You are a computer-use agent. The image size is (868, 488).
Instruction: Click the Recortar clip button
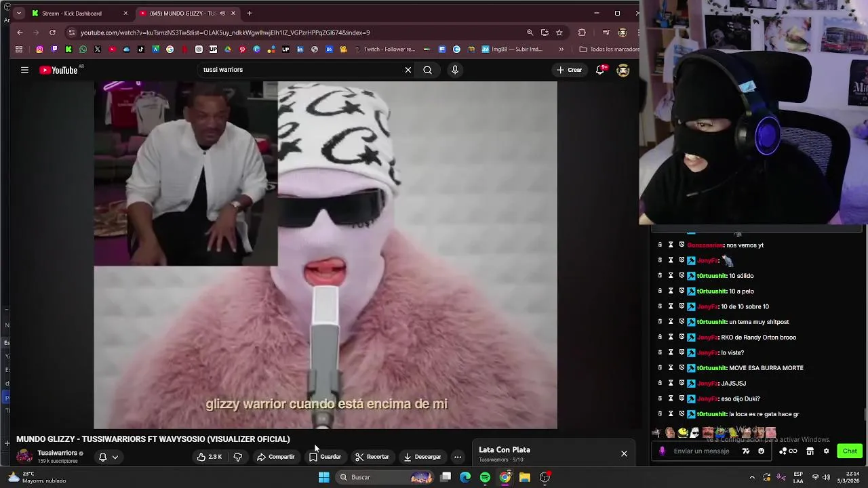(x=372, y=457)
